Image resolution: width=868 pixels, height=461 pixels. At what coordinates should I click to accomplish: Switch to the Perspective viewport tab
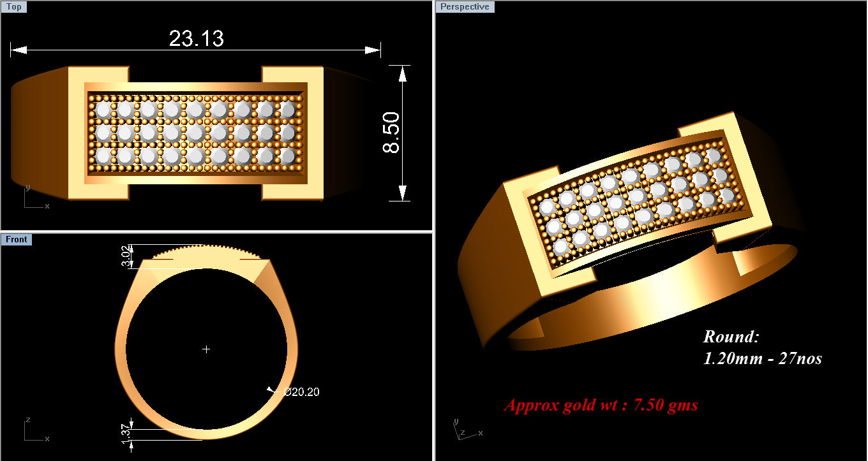coord(465,6)
